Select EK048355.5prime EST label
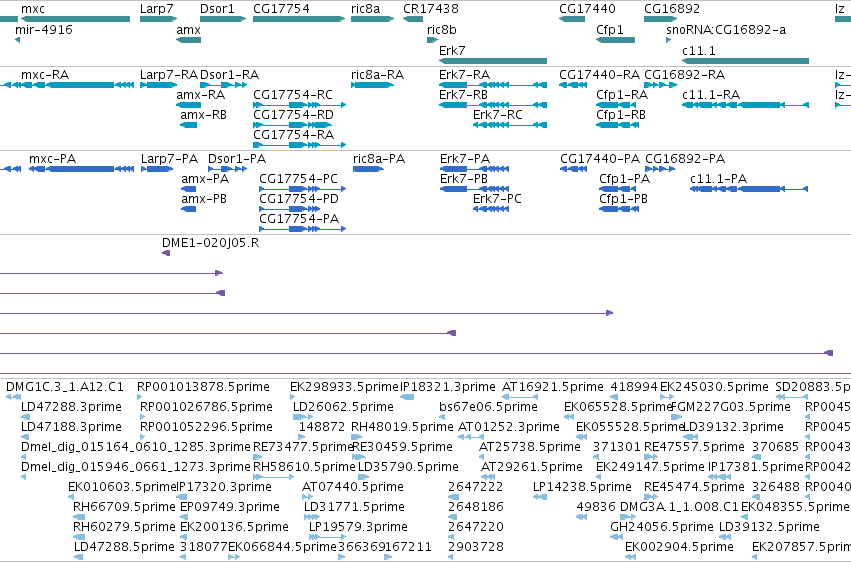851x562 pixels. [x=795, y=507]
